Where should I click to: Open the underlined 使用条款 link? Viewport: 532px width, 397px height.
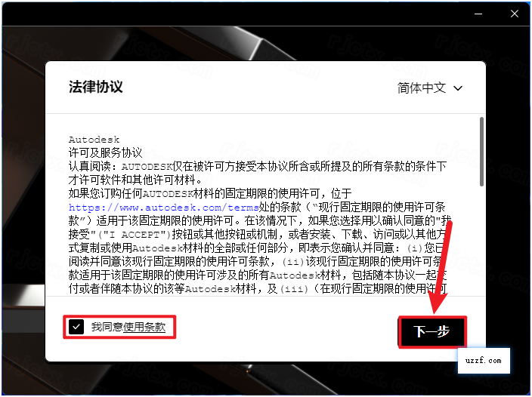pos(144,327)
